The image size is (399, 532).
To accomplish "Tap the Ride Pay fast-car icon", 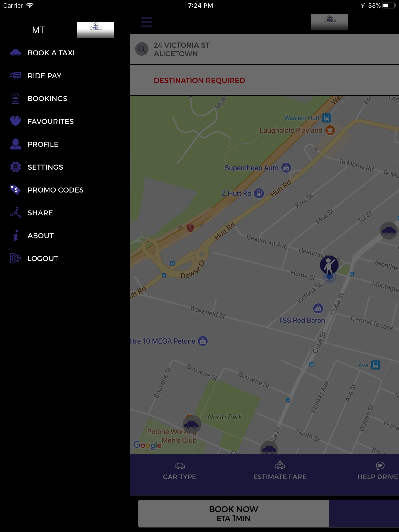I will 16,76.
